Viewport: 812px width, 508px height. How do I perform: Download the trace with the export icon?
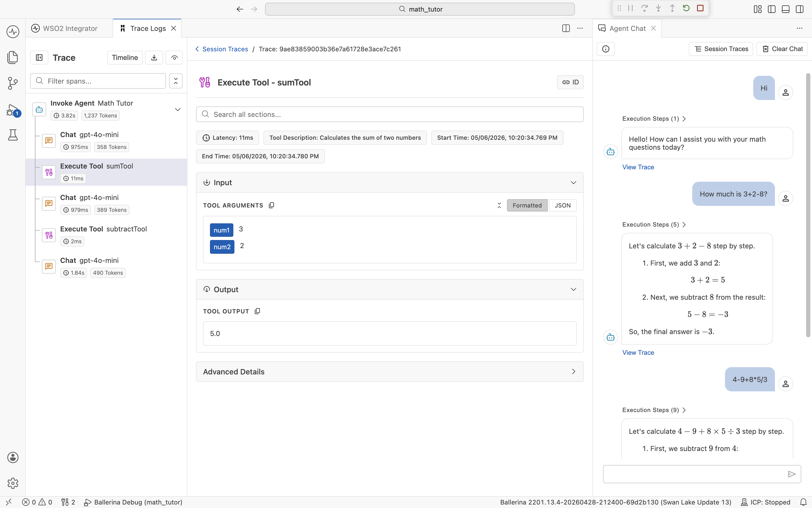click(154, 58)
